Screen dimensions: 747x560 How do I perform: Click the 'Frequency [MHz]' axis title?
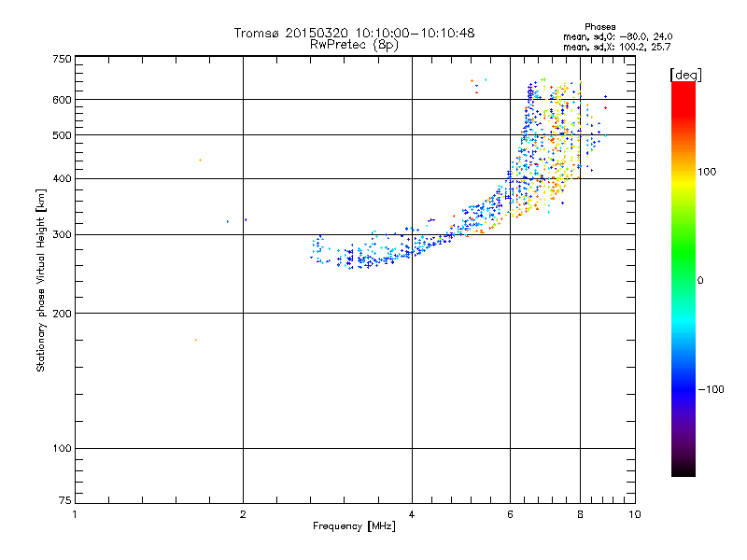pos(354,526)
